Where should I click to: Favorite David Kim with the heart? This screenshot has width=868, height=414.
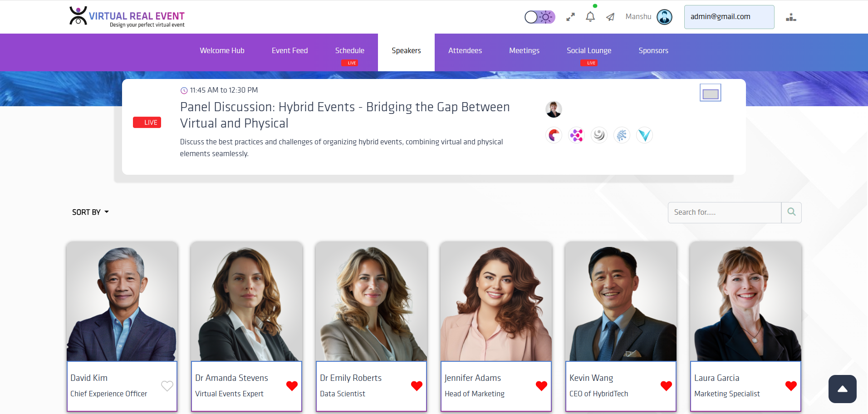click(167, 386)
